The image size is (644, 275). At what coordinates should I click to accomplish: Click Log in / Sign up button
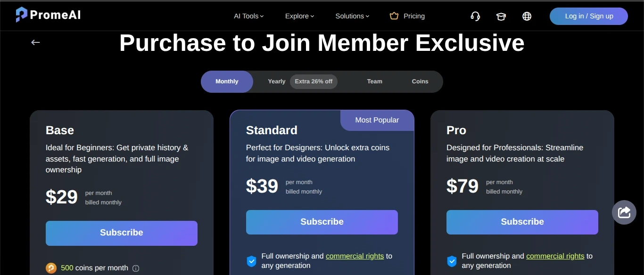pos(588,16)
